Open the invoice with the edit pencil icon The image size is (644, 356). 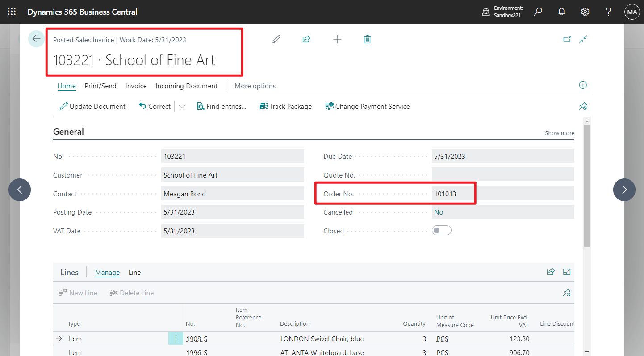[276, 39]
